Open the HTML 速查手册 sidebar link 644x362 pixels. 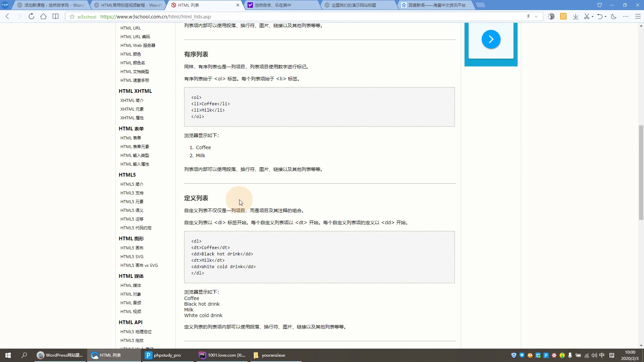[x=135, y=80]
